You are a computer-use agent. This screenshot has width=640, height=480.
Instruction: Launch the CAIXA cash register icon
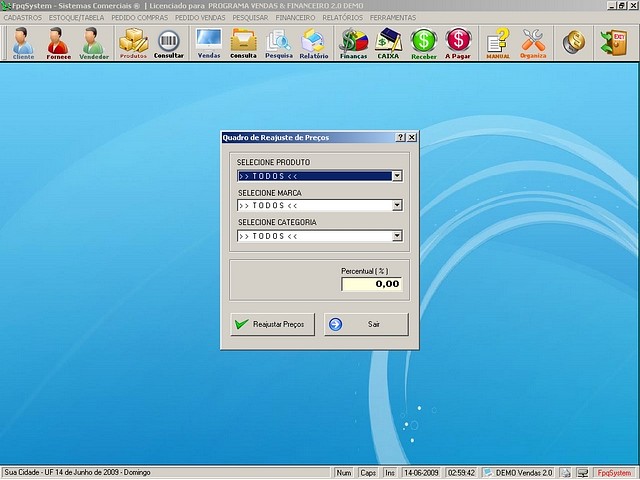point(388,43)
